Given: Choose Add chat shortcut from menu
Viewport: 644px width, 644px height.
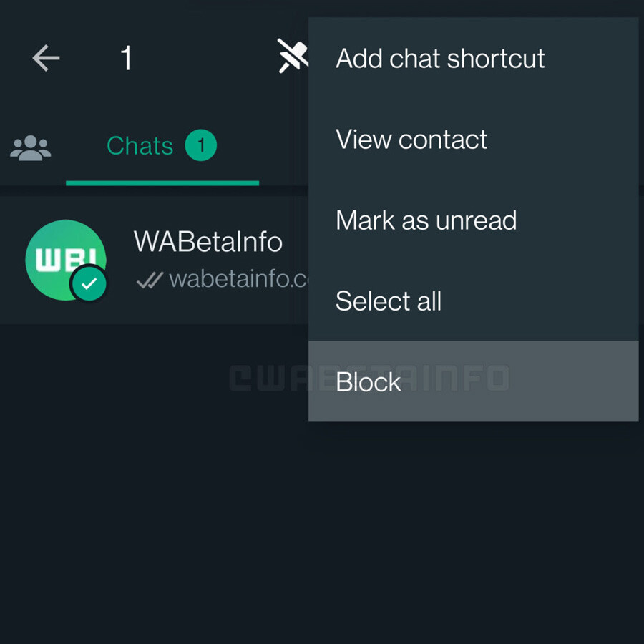Looking at the screenshot, I should [x=440, y=59].
